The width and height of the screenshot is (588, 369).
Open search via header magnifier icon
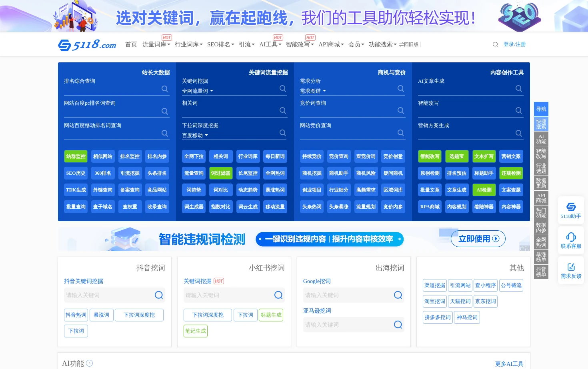point(495,44)
